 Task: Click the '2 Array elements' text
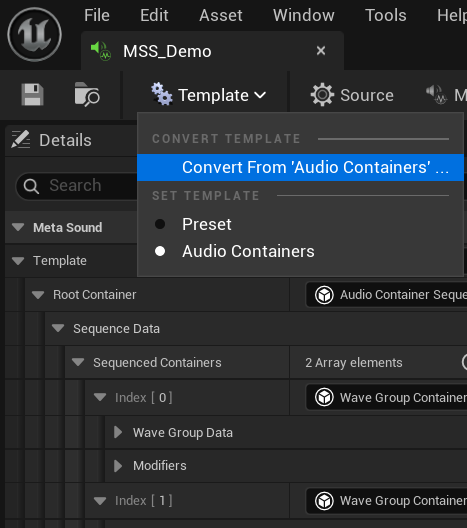tap(354, 363)
